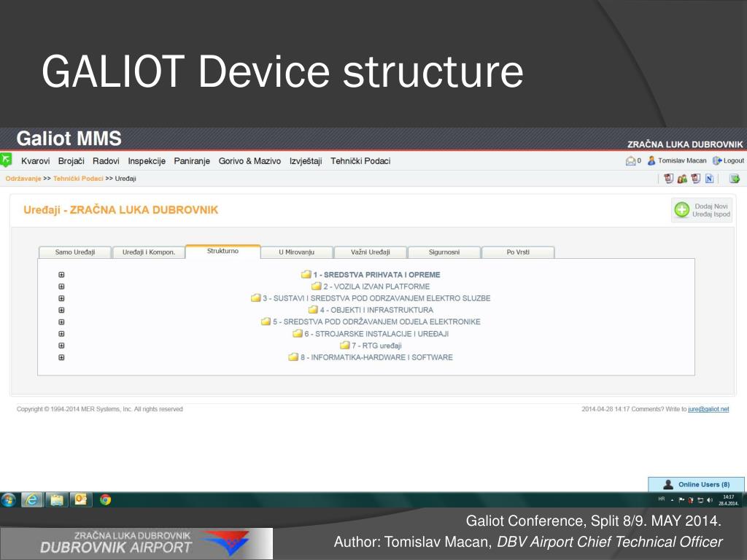Open Windows Explorer from the taskbar
Screen dimensions: 747x560
click(x=57, y=499)
